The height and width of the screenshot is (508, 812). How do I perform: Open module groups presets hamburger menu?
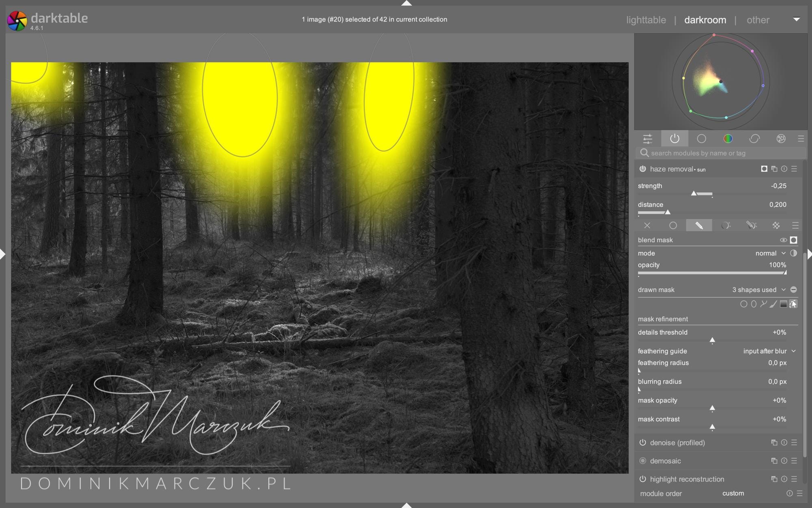801,139
